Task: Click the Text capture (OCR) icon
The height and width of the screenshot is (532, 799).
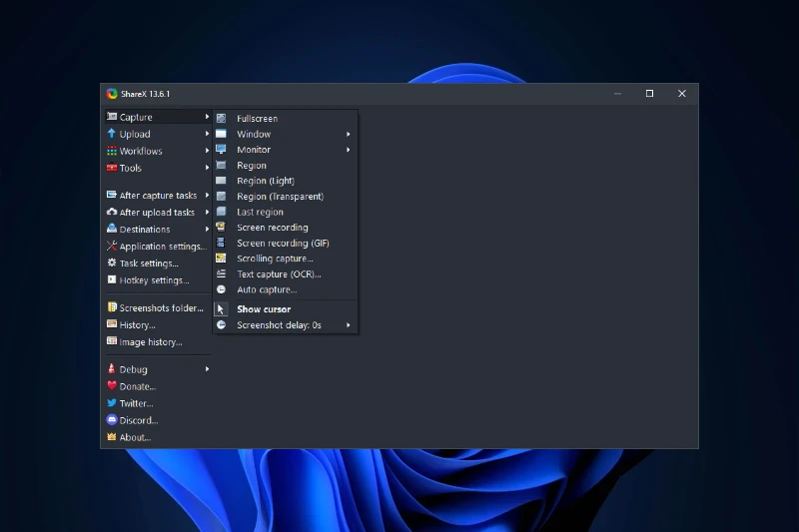Action: tap(221, 273)
